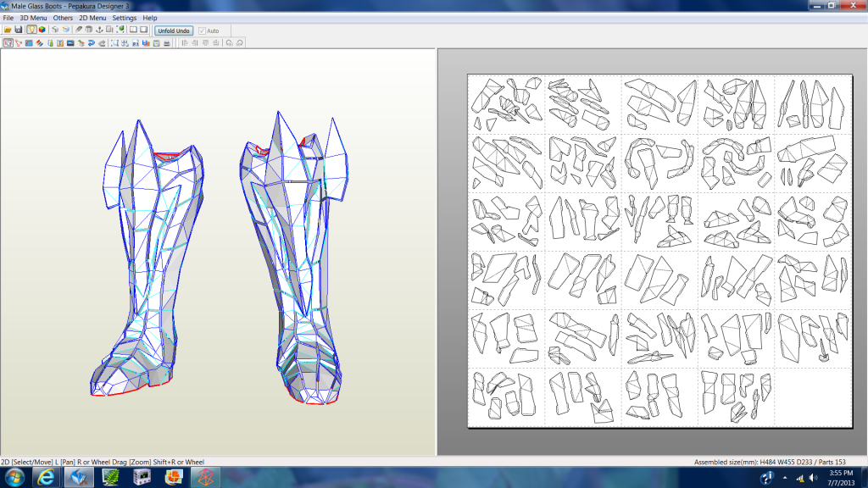
Task: Toggle texture display with colored cube icon
Action: [x=42, y=30]
